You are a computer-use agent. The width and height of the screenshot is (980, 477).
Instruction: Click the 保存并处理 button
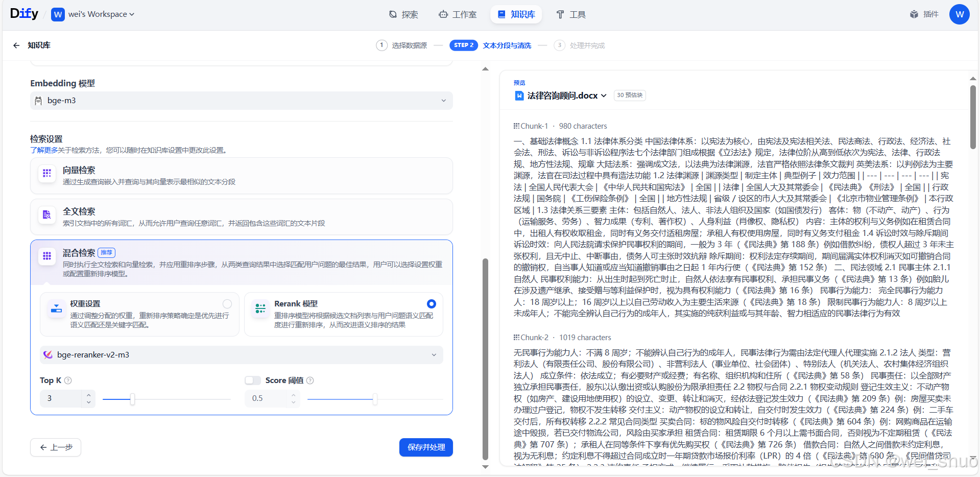425,447
